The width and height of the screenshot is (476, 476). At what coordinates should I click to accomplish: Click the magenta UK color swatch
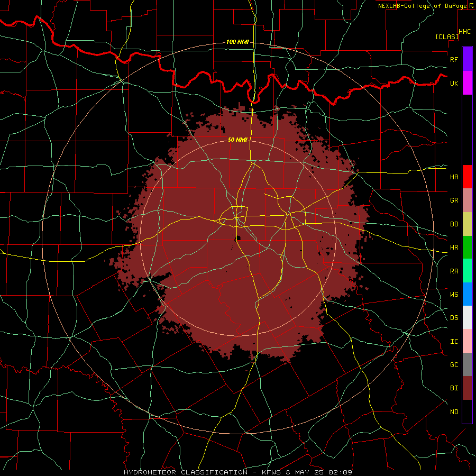[x=467, y=83]
